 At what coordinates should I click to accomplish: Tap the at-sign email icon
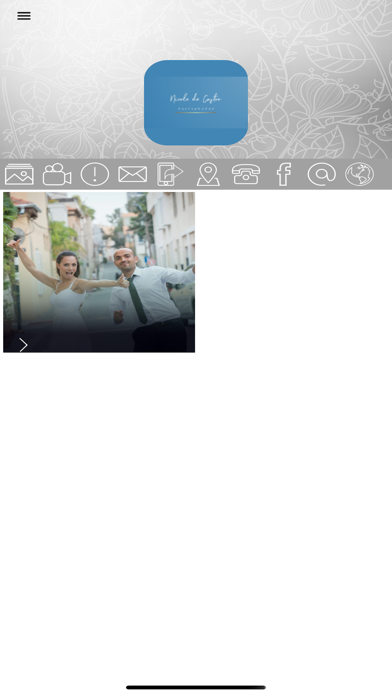(321, 174)
